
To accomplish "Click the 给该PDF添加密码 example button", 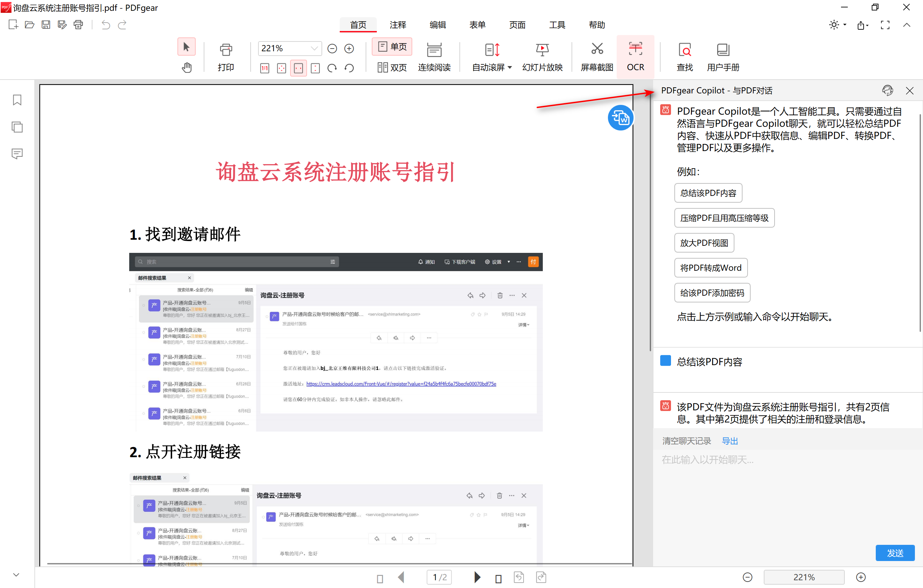I will [712, 293].
